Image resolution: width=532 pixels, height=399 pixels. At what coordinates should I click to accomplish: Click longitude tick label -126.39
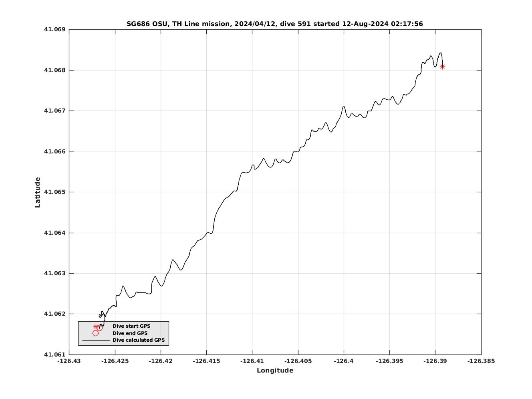point(435,361)
